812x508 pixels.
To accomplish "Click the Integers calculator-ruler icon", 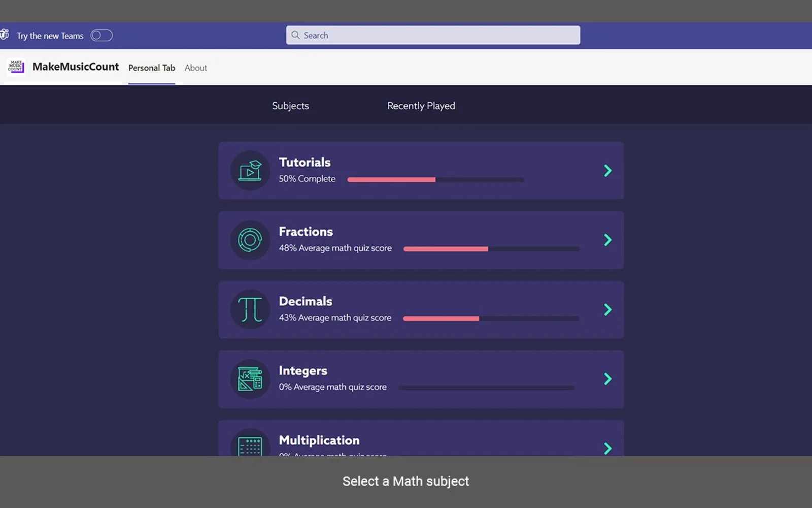I will click(250, 379).
